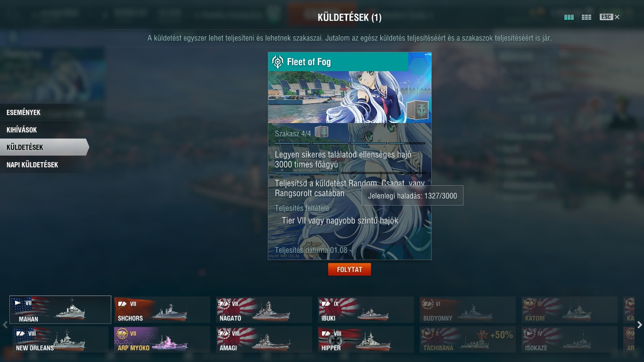Select the Mahan destroyer in the carousel

click(60, 310)
